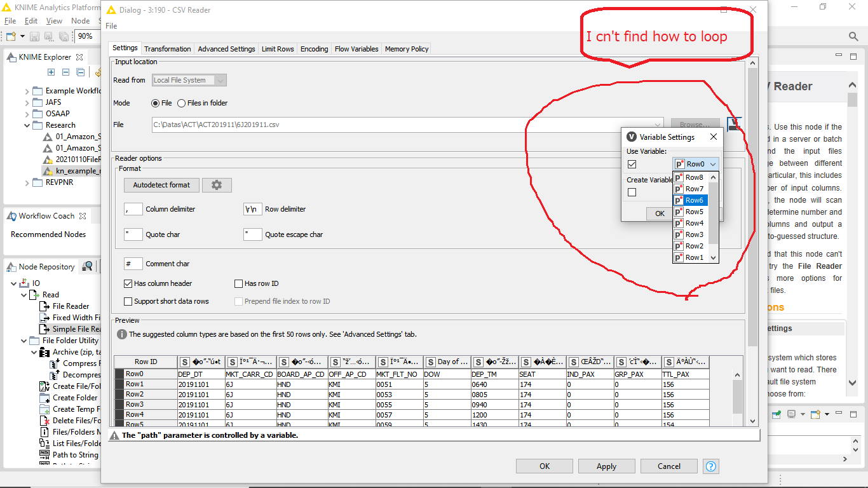Screen dimensions: 868x488
Task: Uncheck the Use Variable checkbox
Action: (632, 164)
